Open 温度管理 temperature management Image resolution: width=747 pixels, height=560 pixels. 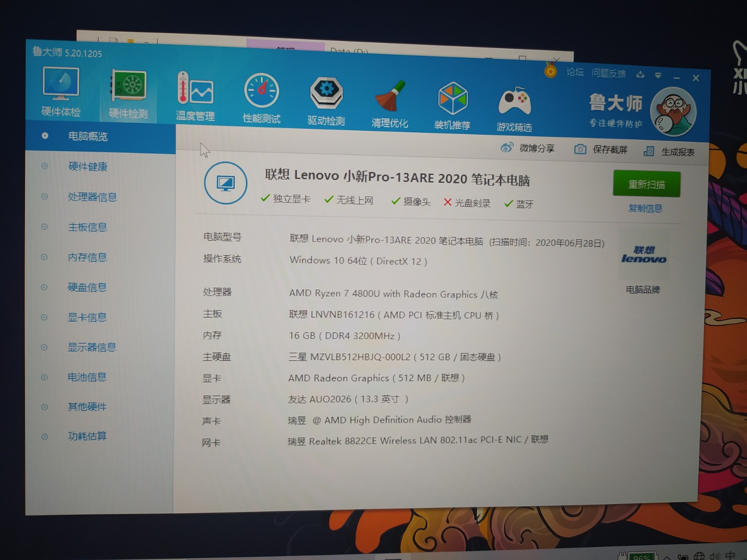[x=195, y=97]
